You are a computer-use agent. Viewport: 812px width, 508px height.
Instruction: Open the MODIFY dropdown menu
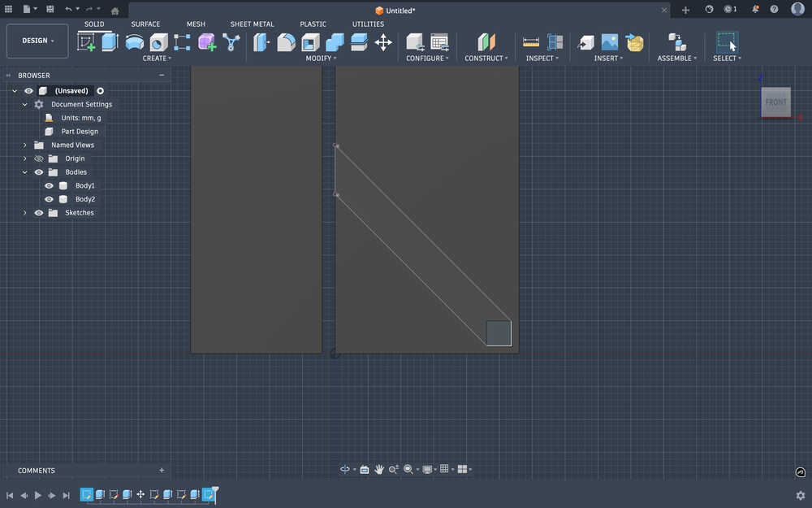coord(321,58)
